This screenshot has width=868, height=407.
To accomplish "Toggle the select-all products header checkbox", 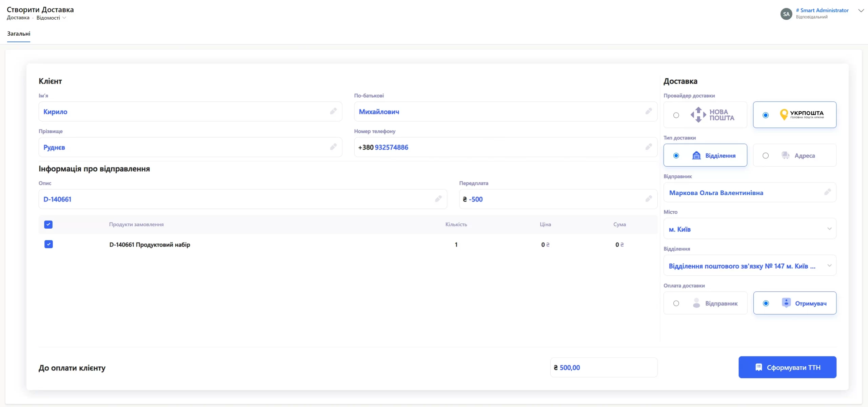I will coord(48,225).
